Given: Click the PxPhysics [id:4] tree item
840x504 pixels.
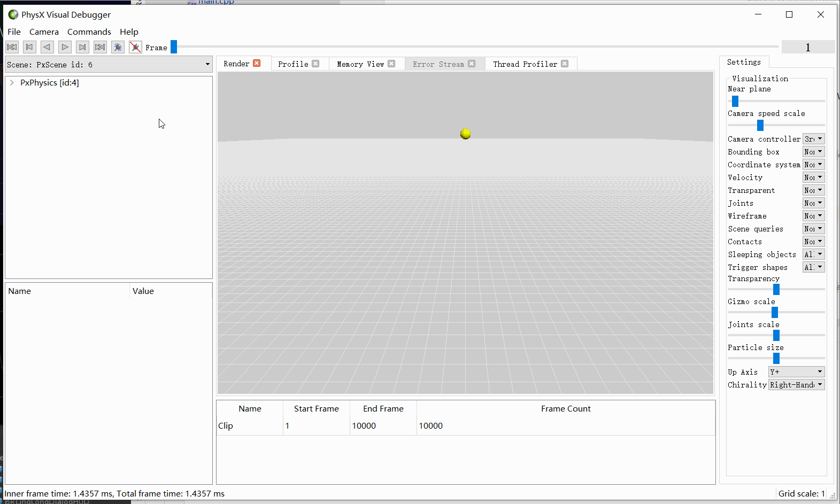Looking at the screenshot, I should 50,82.
